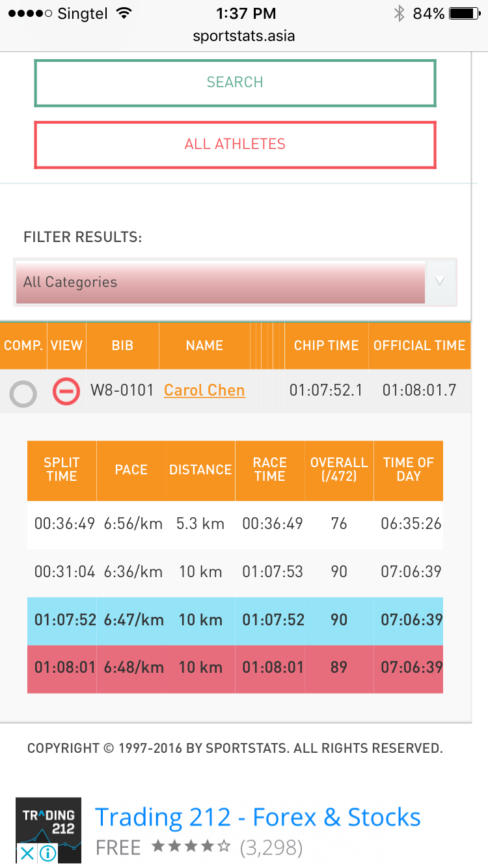Sort by the CHIP TIME column header
Image resolution: width=488 pixels, height=868 pixels.
326,346
